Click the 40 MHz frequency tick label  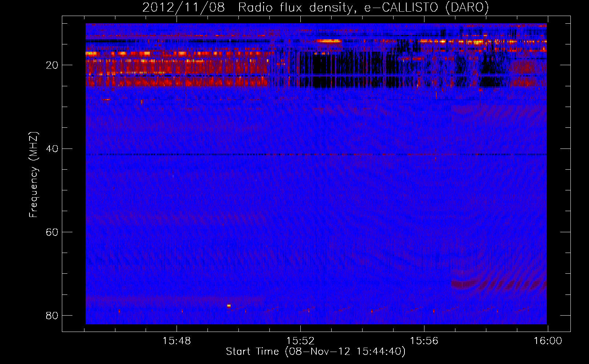tap(52, 149)
